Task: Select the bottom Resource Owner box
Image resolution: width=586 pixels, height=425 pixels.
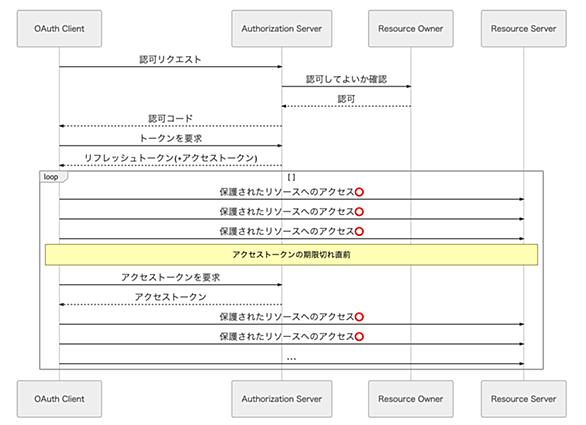Action: pyautogui.click(x=410, y=399)
